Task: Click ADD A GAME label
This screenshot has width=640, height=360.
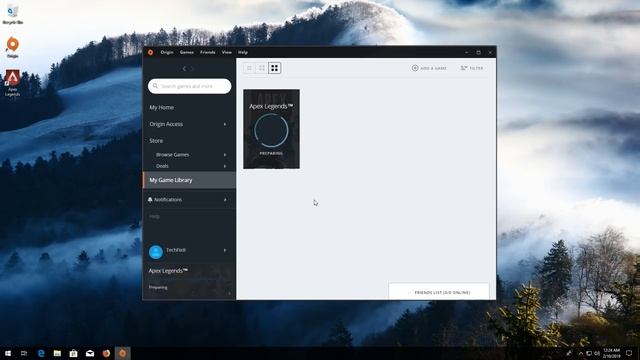Action: 433,68
